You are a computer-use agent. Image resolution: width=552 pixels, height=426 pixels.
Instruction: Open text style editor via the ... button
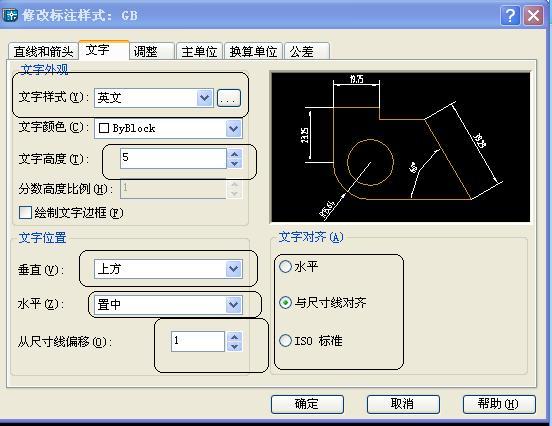(x=229, y=98)
